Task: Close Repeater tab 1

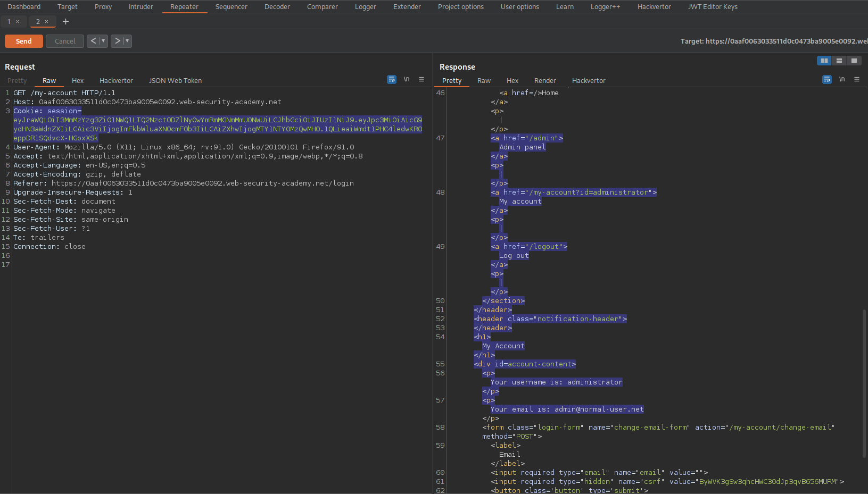Action: 18,22
